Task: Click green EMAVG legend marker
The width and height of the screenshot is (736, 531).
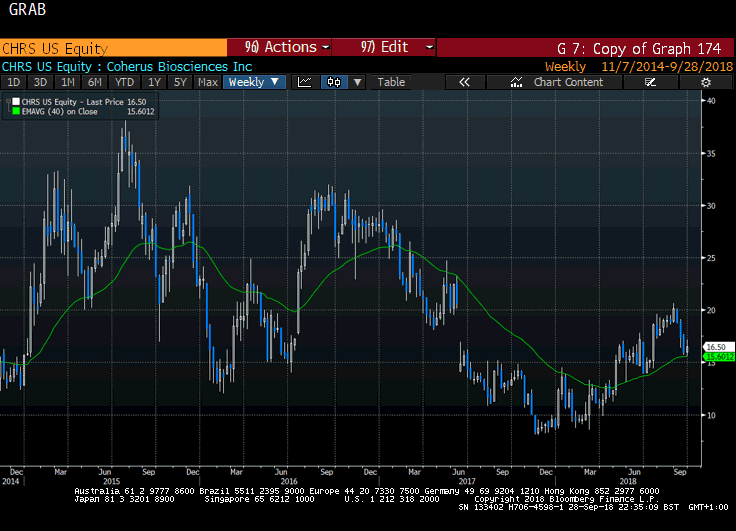Action: pyautogui.click(x=15, y=112)
